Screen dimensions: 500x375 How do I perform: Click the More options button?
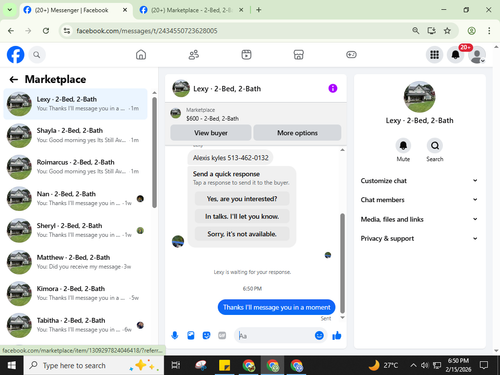coord(297,133)
